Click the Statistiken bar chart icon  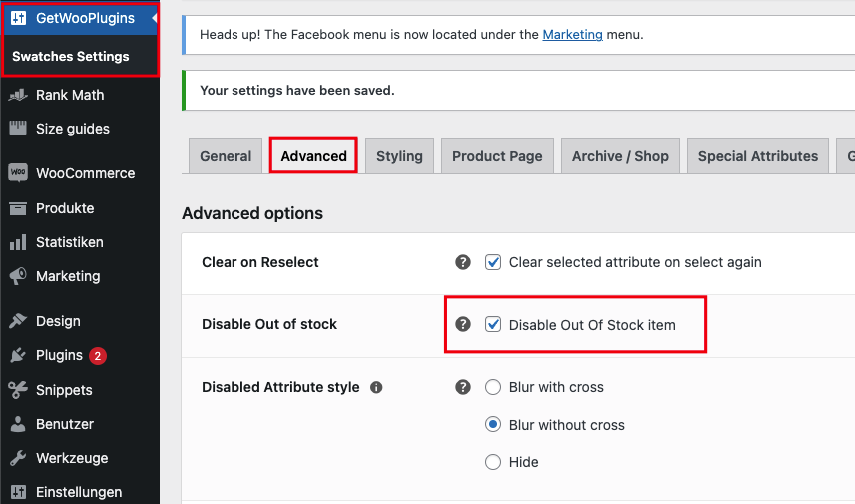pyautogui.click(x=18, y=242)
